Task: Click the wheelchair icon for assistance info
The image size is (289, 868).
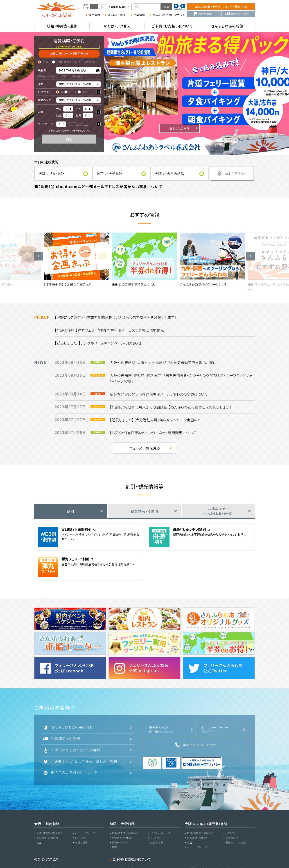Action: pos(45,750)
